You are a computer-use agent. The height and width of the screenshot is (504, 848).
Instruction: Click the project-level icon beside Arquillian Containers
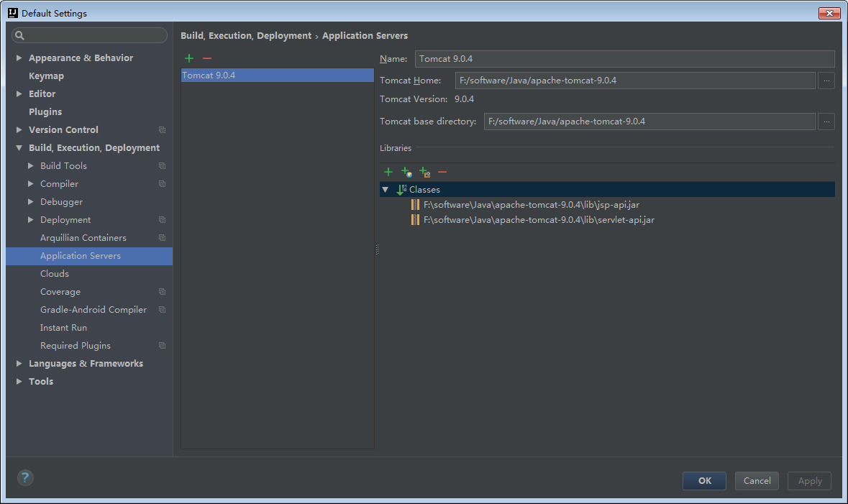coord(163,238)
